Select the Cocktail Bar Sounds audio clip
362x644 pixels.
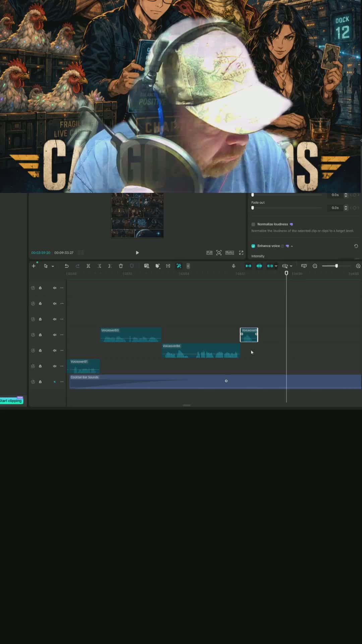[x=215, y=382]
